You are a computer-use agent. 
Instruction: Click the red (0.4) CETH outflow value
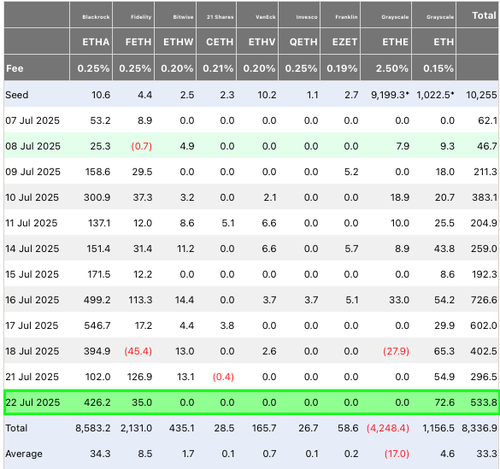coord(223,377)
